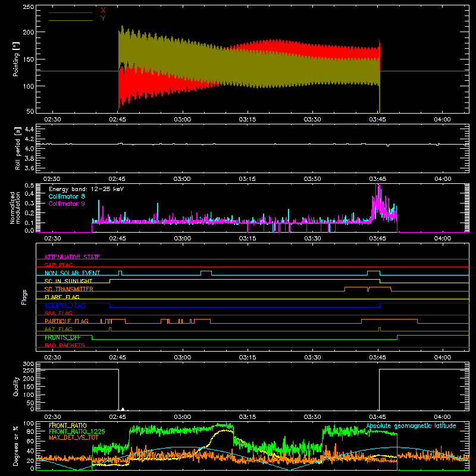Click the SC_TRANSMITTER flag label
Image resolution: width=476 pixels, height=476 pixels.
[69, 289]
